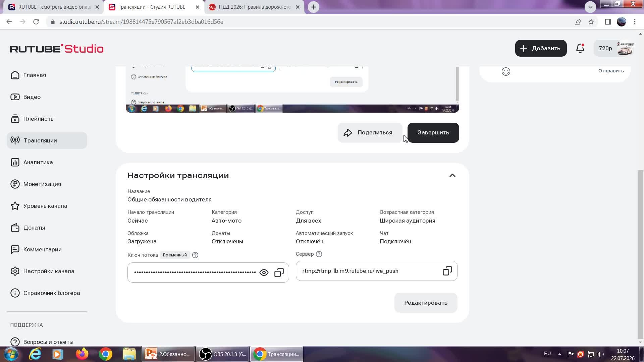The image size is (644, 362).
Task: Open the Сервер help tooltip
Action: [x=319, y=254]
